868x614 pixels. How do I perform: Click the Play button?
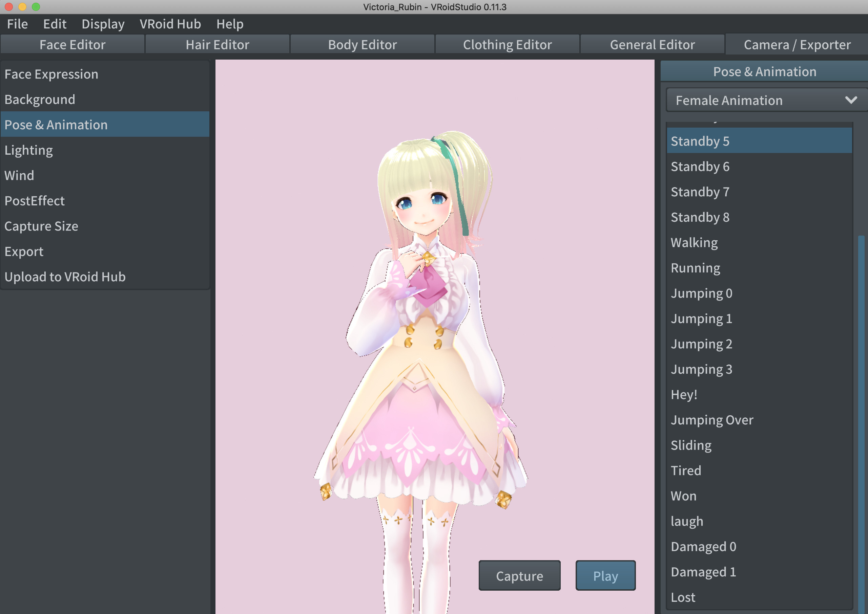(605, 575)
